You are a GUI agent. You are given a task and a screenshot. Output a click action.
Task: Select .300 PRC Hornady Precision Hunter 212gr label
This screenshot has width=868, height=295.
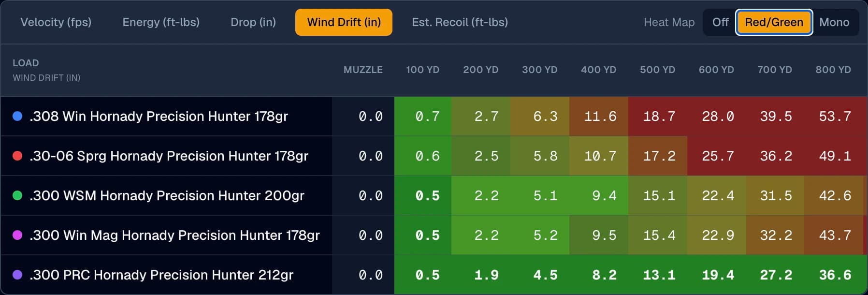pyautogui.click(x=161, y=275)
